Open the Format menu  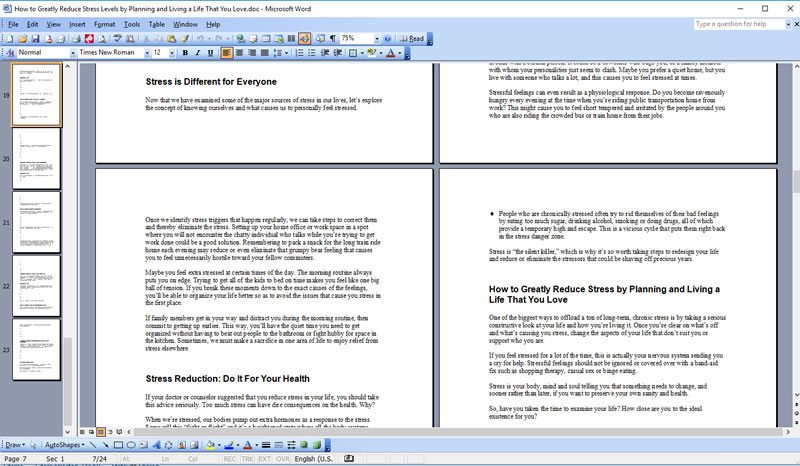[x=105, y=24]
